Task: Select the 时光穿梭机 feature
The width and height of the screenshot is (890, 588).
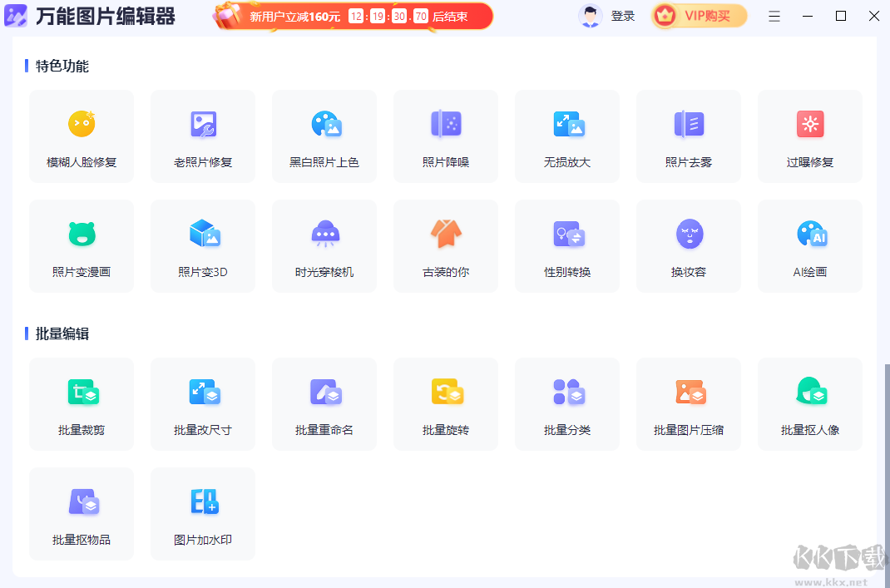Action: 324,245
